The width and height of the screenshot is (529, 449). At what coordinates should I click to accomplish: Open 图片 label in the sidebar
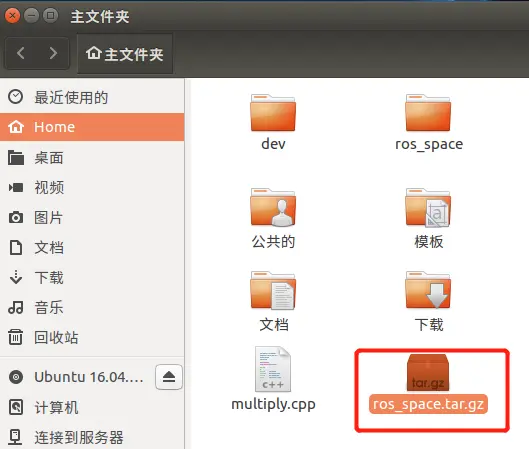pos(49,218)
